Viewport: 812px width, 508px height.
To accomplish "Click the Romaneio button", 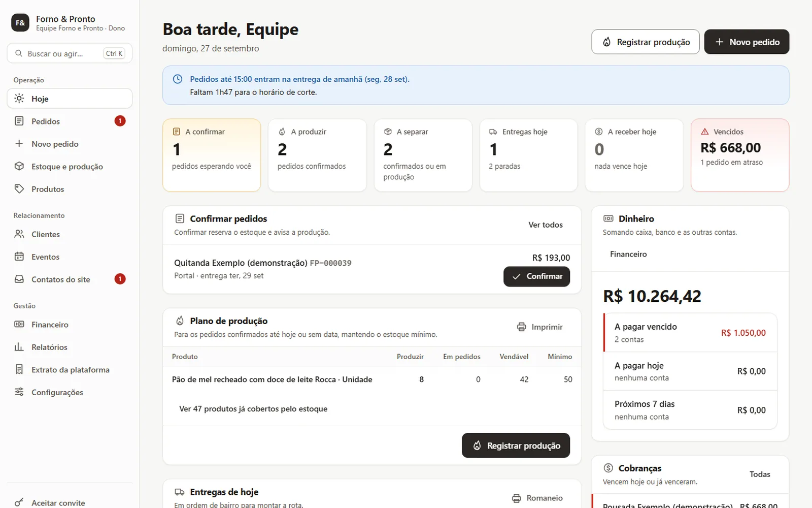I will coord(537,498).
